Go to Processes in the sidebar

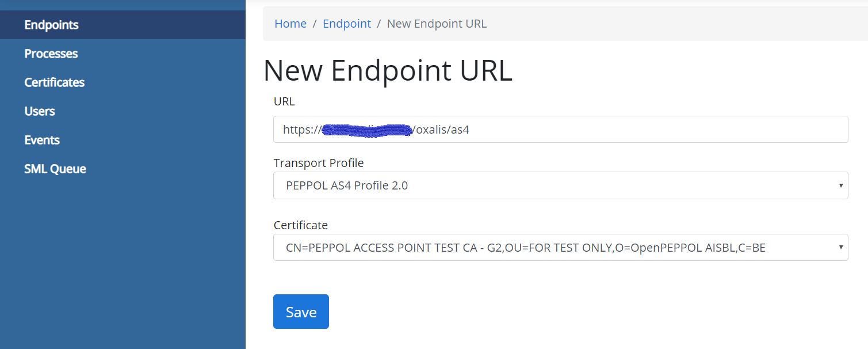pos(51,54)
